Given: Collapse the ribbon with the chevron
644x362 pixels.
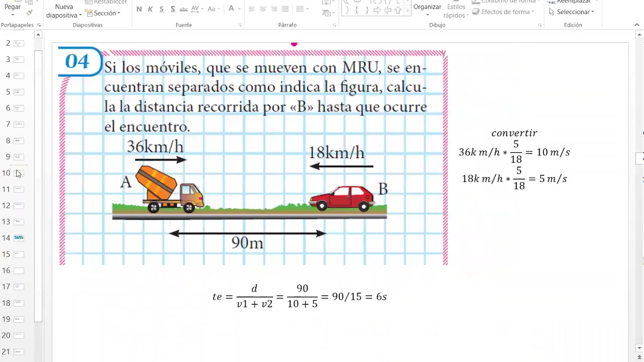Looking at the screenshot, I should tap(638, 25).
